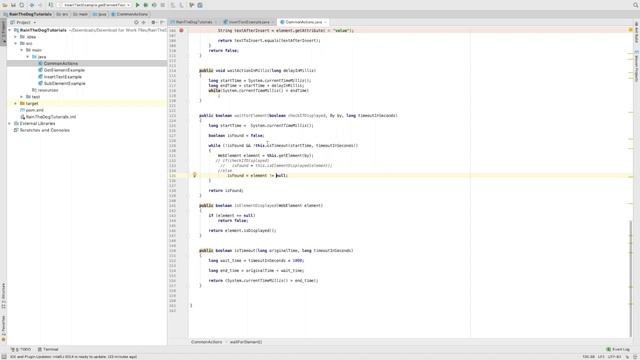Collapse the RainTheDogTutorials root node
Screen dimensions: 640x360
(x=10, y=30)
